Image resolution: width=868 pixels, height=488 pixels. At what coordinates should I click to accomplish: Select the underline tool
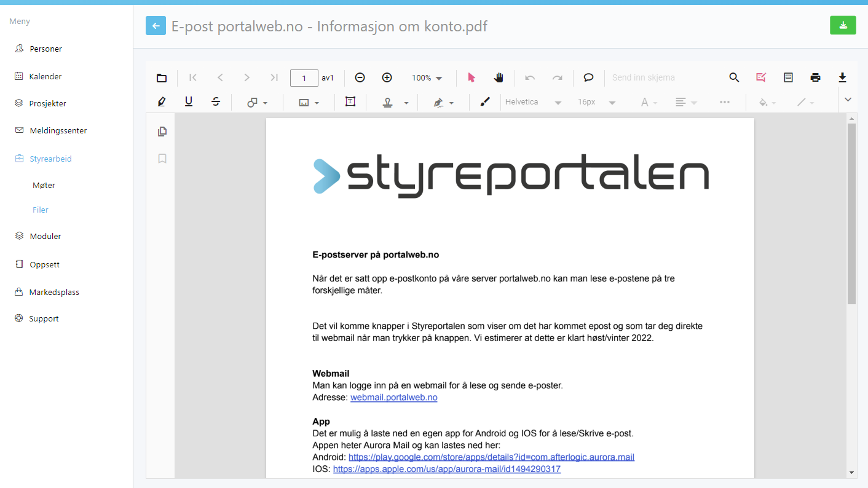pyautogui.click(x=189, y=102)
